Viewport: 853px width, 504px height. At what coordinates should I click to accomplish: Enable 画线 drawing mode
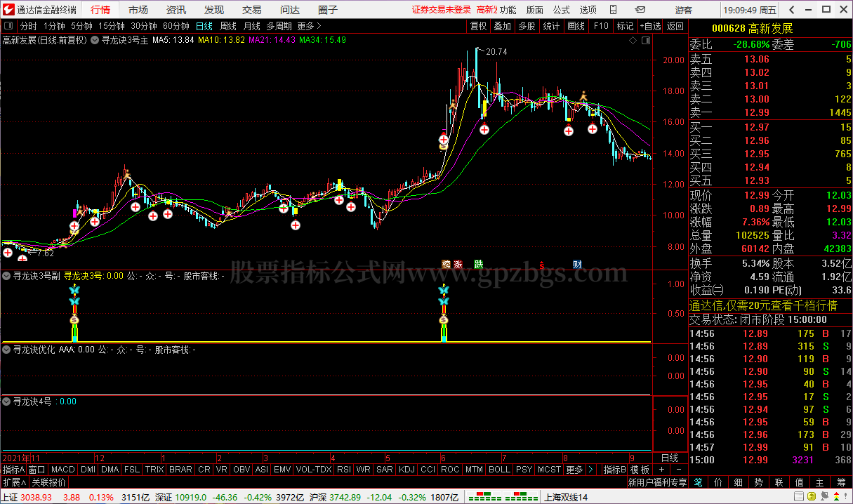576,26
